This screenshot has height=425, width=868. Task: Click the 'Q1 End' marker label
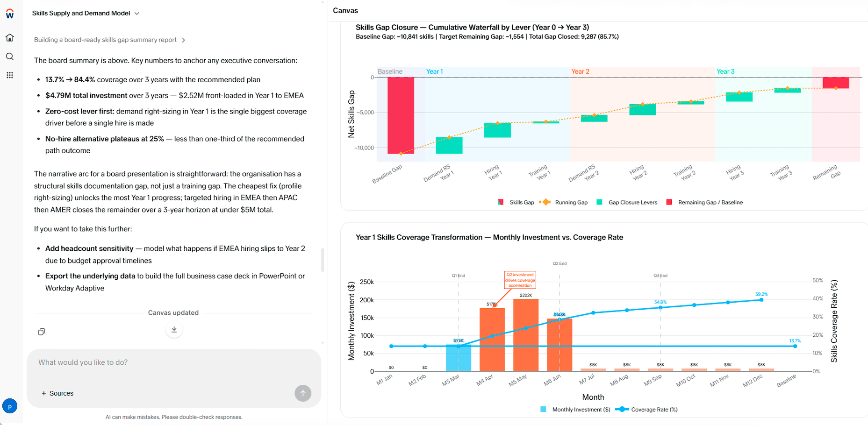(x=459, y=276)
